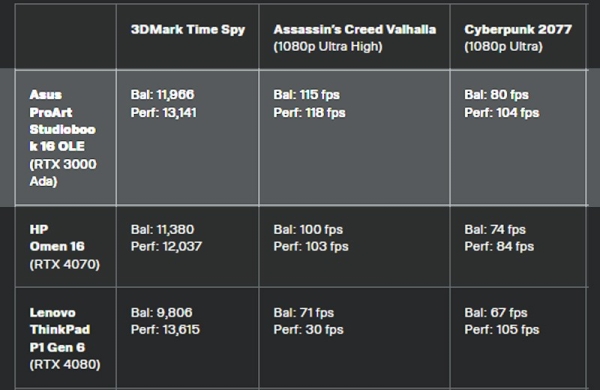The height and width of the screenshot is (390, 600).
Task: Click the empty top-left header cell
Action: coord(65,36)
